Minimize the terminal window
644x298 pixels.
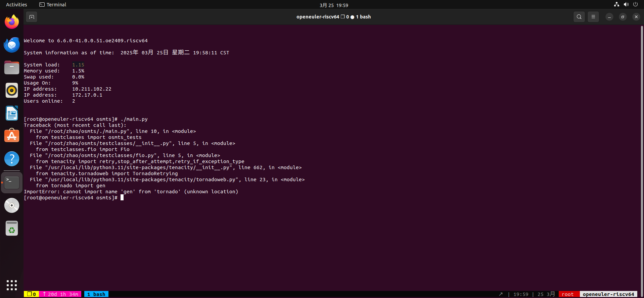[609, 17]
